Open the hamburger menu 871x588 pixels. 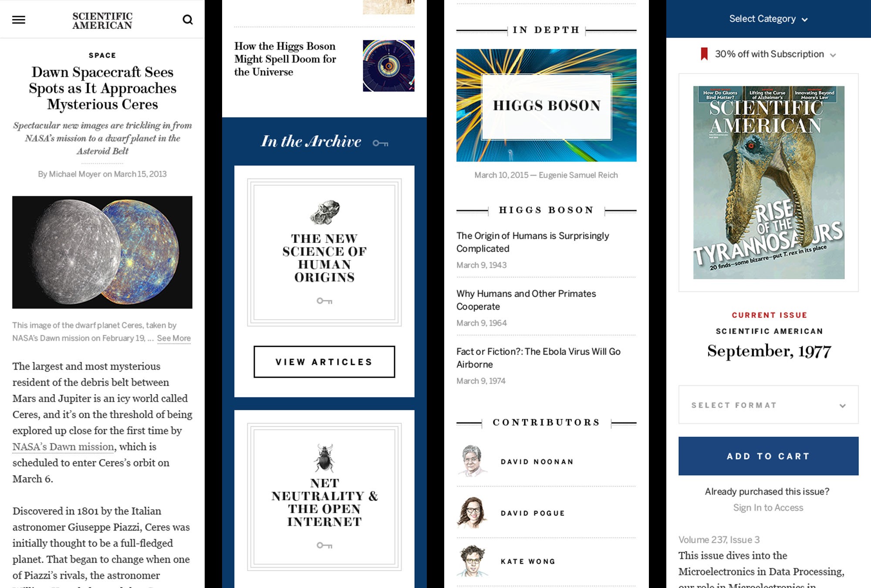(x=19, y=20)
